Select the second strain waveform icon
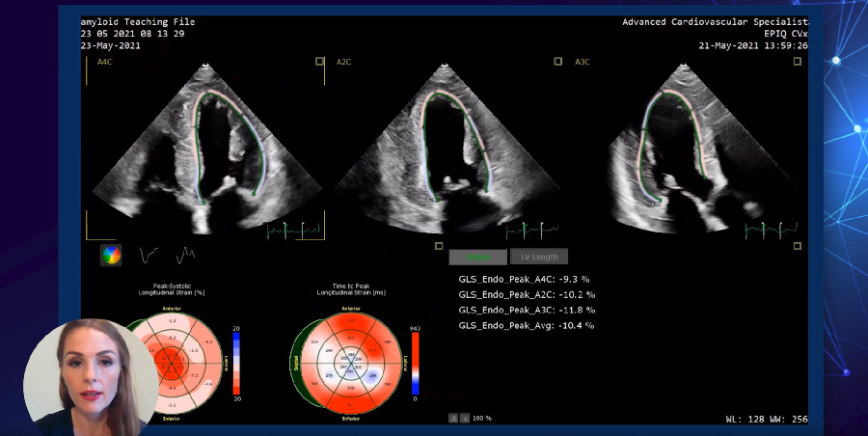 185,256
